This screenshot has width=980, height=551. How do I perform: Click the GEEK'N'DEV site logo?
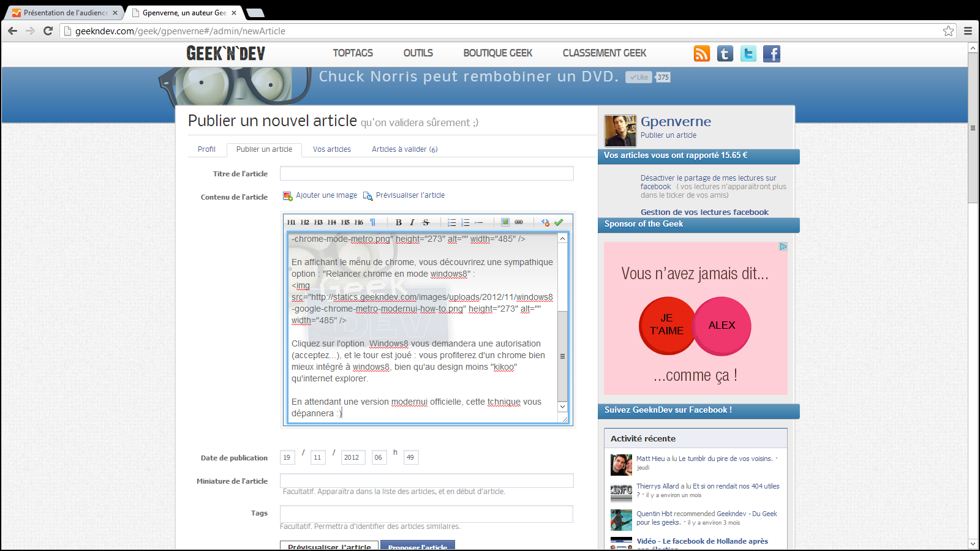coord(226,53)
